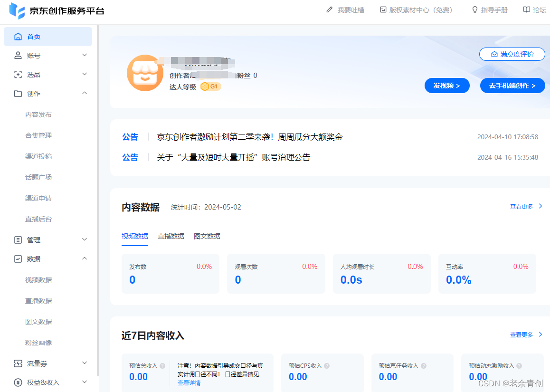Click the 指导手册 link

(494, 10)
